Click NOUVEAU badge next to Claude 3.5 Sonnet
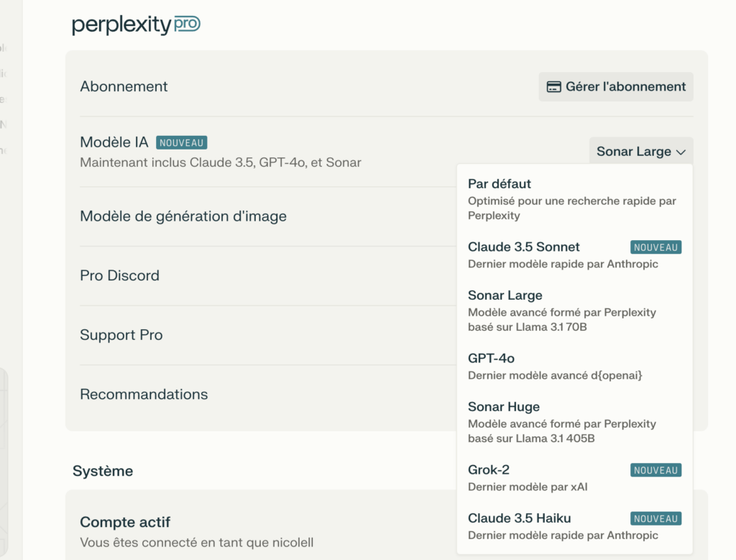Viewport: 736px width, 560px height. 655,247
